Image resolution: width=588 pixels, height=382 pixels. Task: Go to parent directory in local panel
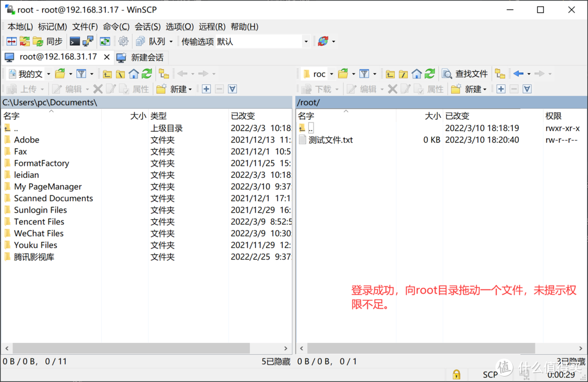click(107, 74)
